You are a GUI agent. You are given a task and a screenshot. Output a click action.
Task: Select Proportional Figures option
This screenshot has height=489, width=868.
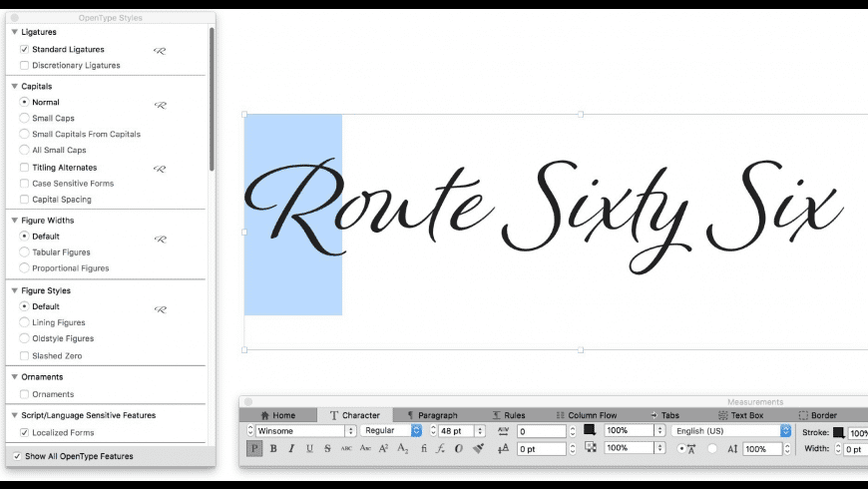coord(24,268)
